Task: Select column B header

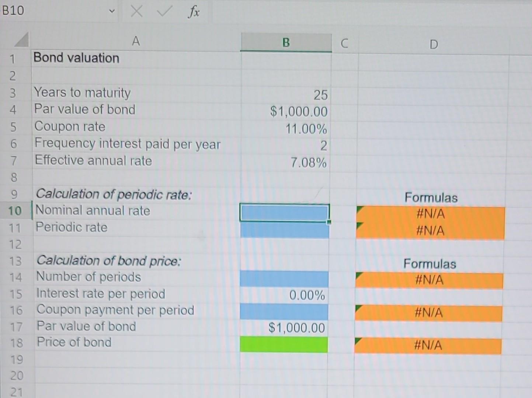Action: click(286, 42)
